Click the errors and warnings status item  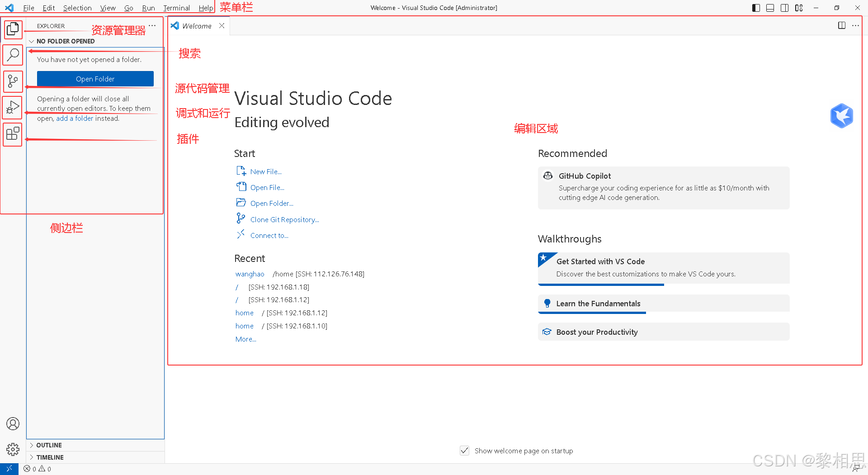(x=38, y=469)
